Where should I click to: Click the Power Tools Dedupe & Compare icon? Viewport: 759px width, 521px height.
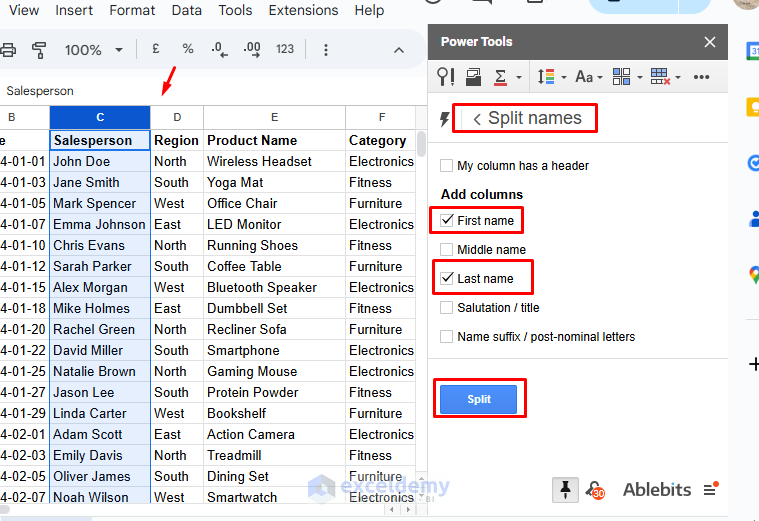(473, 77)
